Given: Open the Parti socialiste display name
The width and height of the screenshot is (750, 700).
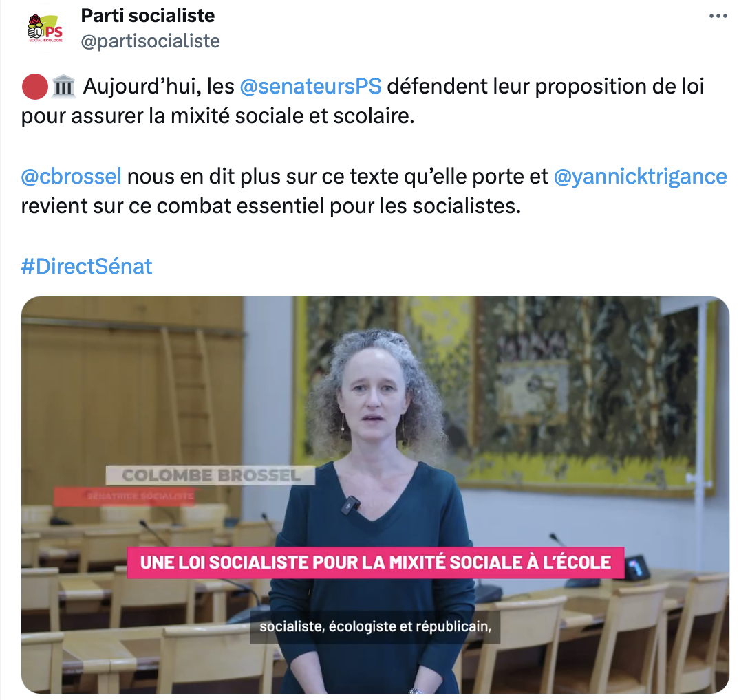Looking at the screenshot, I should pos(148,15).
